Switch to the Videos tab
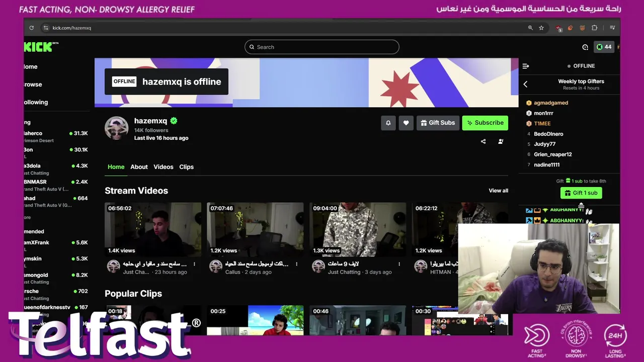 164,167
